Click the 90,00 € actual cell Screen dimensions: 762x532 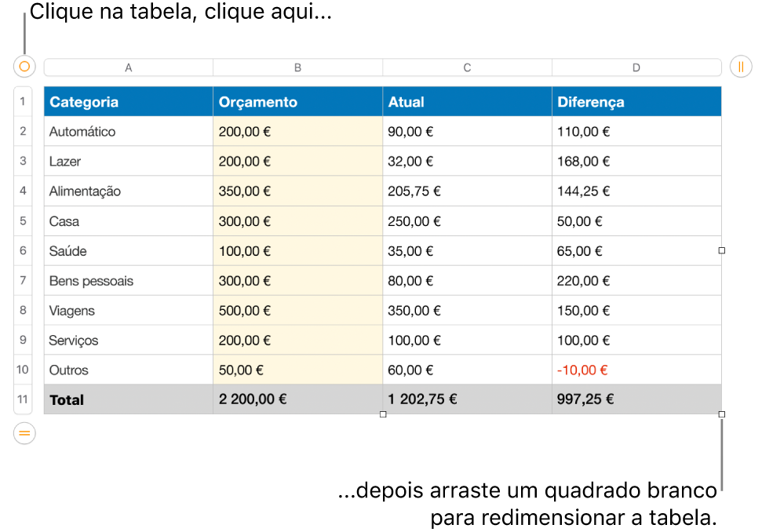point(467,131)
